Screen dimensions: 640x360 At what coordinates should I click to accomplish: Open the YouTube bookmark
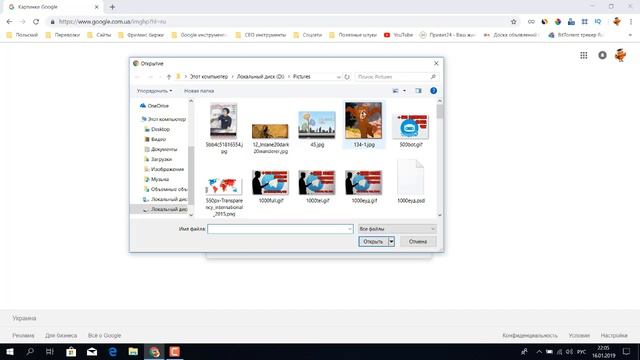tap(398, 35)
